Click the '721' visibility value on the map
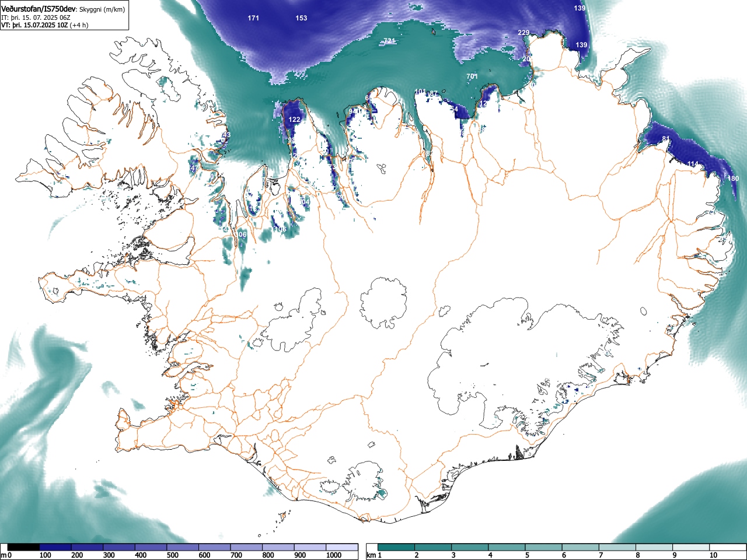Screen dimensions: 747x560 389,41
